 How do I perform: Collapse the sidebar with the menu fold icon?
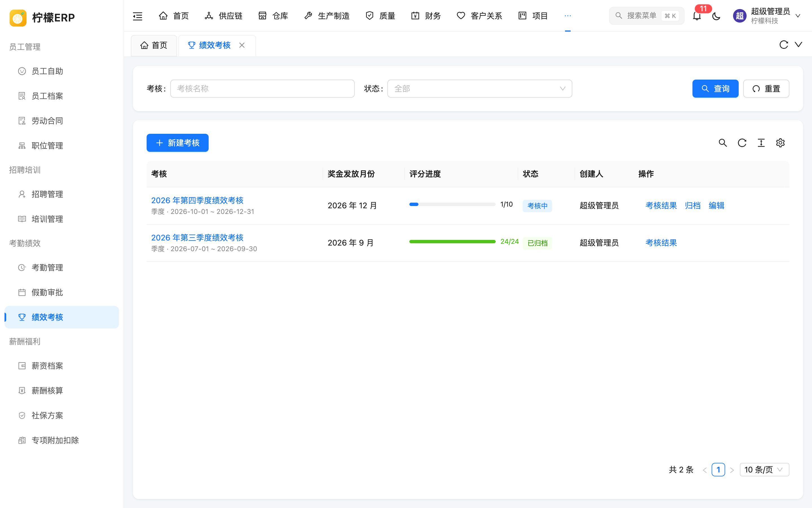point(138,16)
